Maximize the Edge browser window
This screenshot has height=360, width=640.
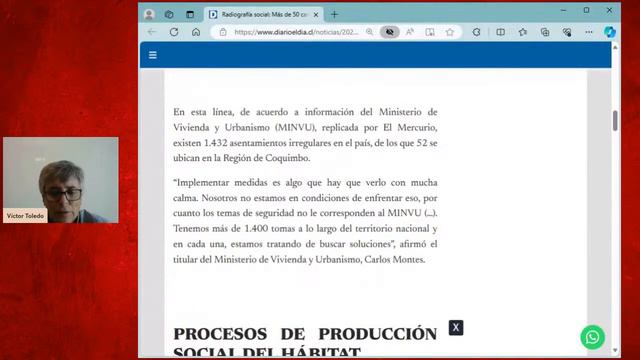[x=587, y=10]
